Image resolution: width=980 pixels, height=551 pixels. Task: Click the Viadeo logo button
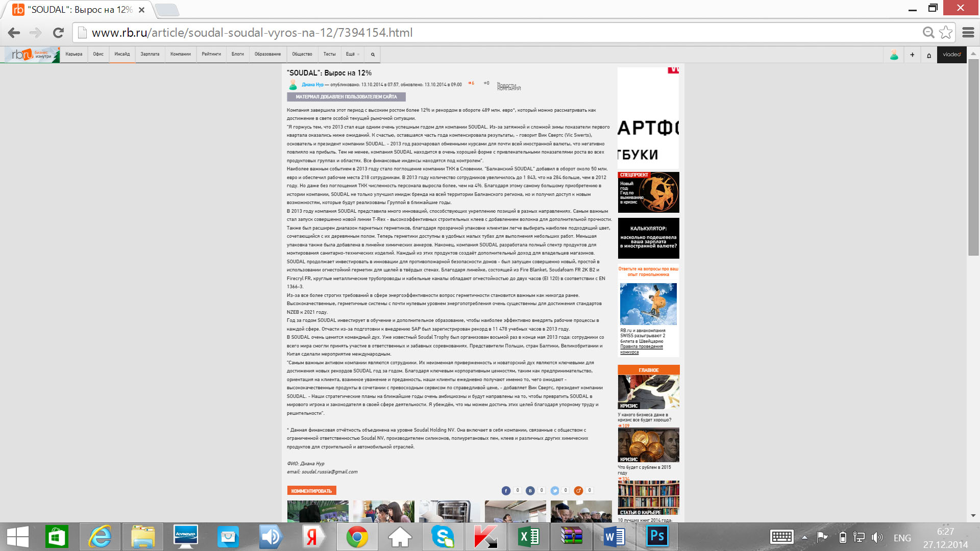pyautogui.click(x=951, y=55)
